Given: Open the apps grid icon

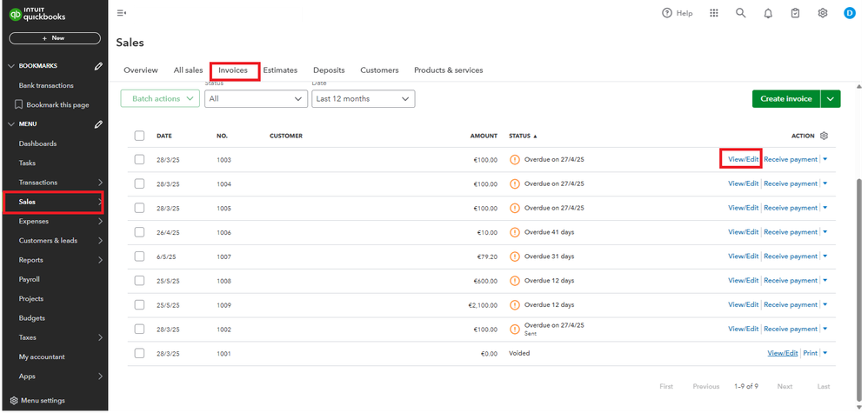Looking at the screenshot, I should tap(714, 13).
